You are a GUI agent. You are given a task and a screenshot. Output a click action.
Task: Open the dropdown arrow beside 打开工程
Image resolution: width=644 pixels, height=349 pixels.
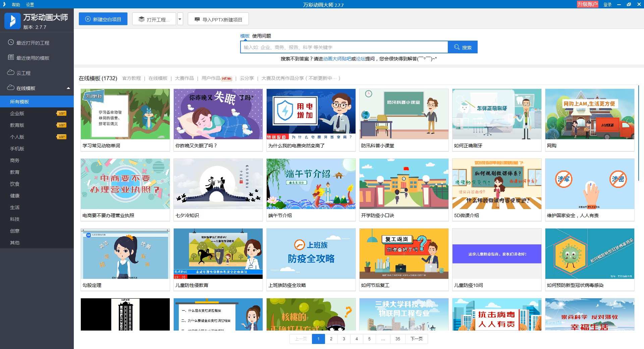180,19
